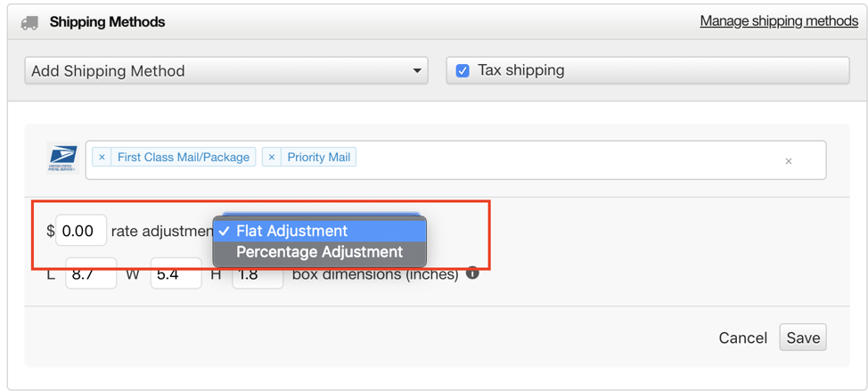Remove the First Class Mail/Package tag
Viewport: 868px width, 391px height.
click(x=102, y=157)
